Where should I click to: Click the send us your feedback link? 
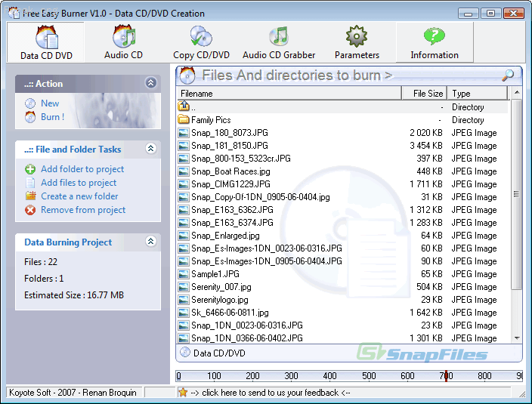pos(271,393)
